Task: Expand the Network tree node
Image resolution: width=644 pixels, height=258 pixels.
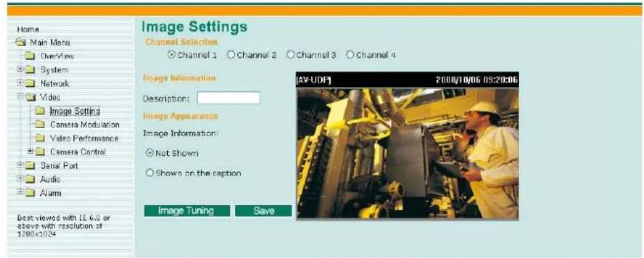Action: point(19,83)
